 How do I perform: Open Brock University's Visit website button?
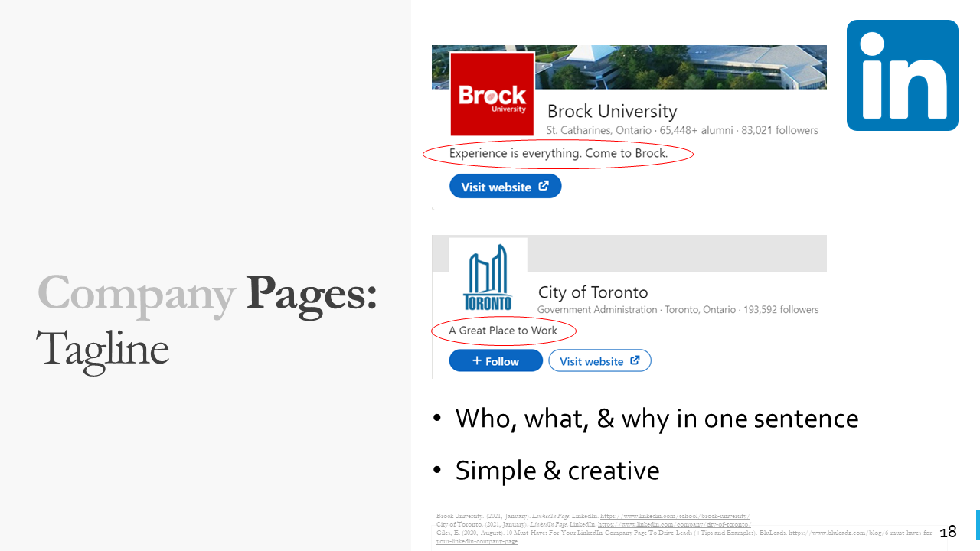(505, 186)
